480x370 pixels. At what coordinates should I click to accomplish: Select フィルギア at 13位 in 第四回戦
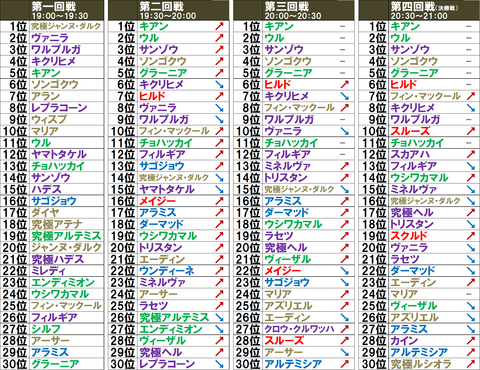413,166
